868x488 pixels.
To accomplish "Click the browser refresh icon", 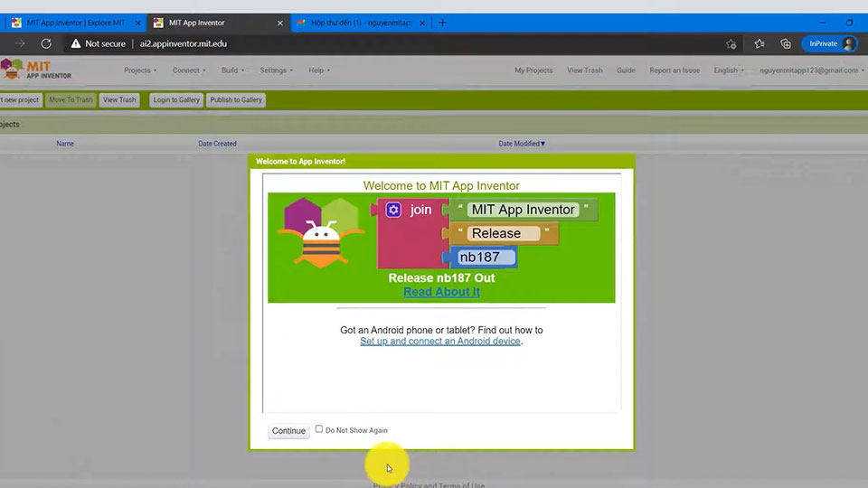I will pos(46,43).
